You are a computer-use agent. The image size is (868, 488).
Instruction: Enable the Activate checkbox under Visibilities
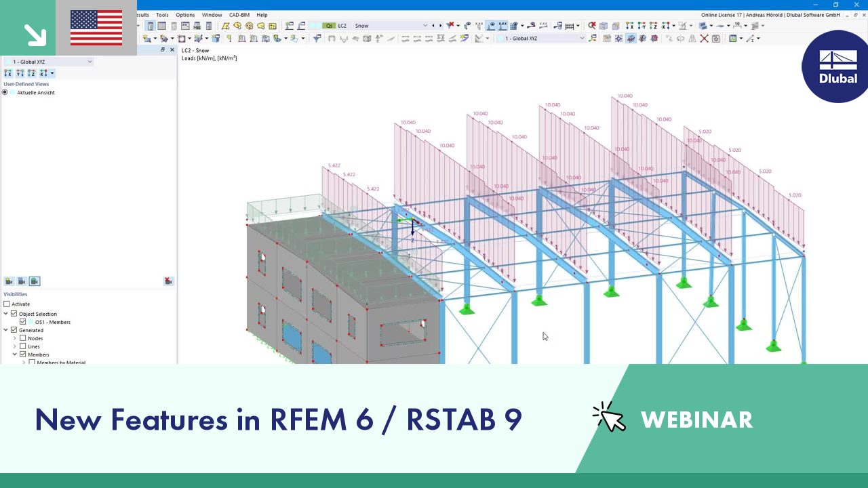(7, 304)
